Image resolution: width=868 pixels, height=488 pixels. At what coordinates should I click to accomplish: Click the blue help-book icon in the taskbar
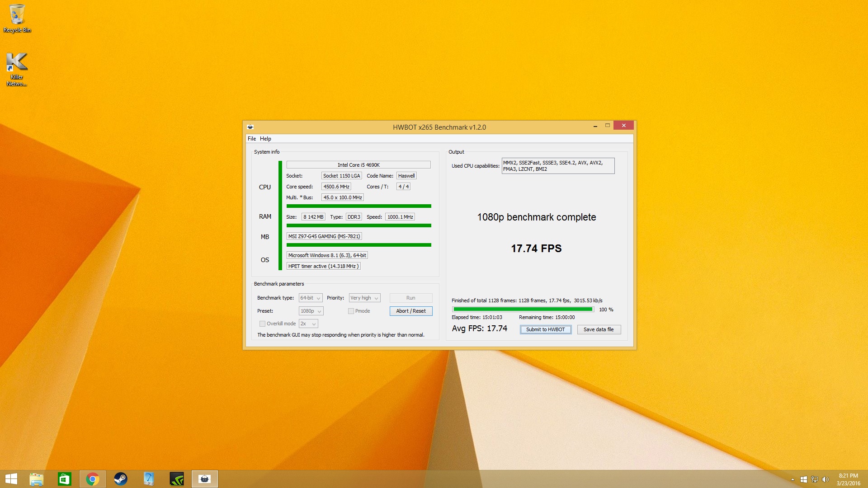(149, 479)
